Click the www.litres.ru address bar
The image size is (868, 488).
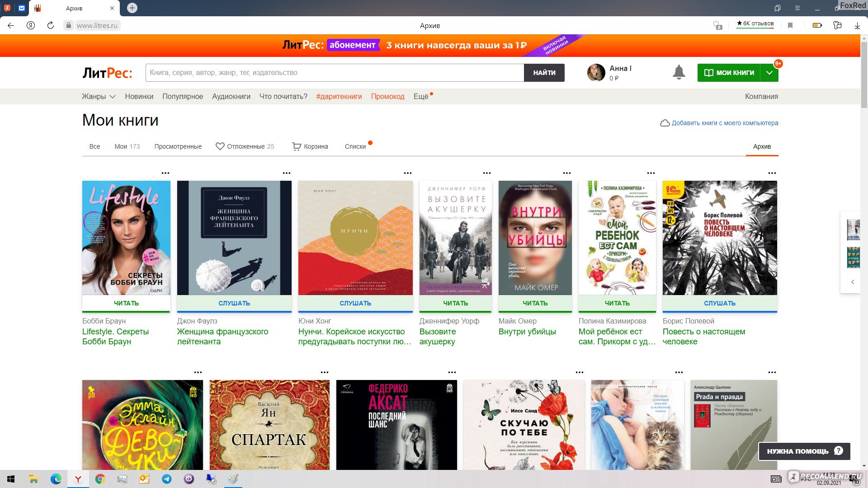97,25
